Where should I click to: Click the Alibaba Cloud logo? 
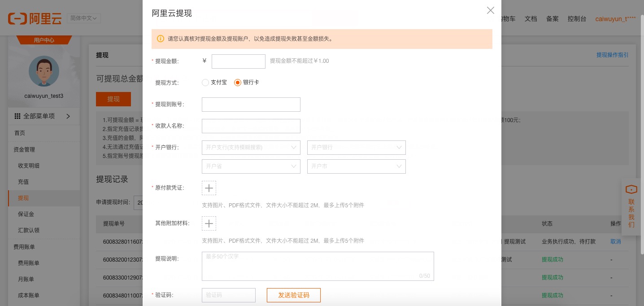(x=35, y=18)
